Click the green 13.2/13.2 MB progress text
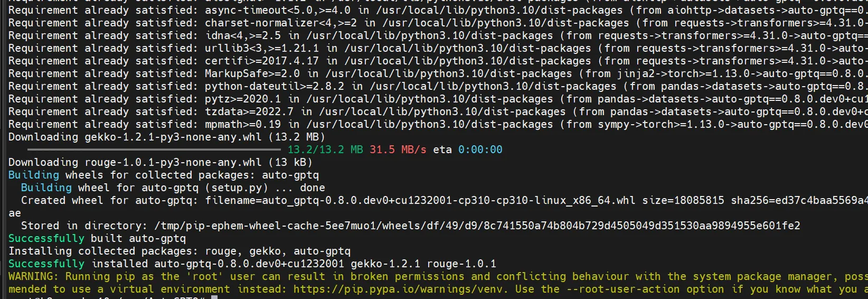 tap(325, 149)
